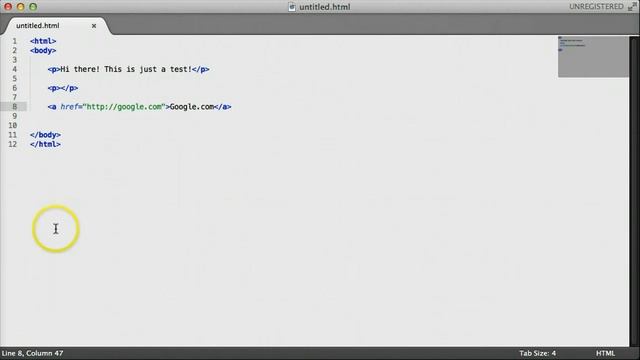Click the Line 8, Column 47 status
640x360 pixels.
tap(32, 353)
